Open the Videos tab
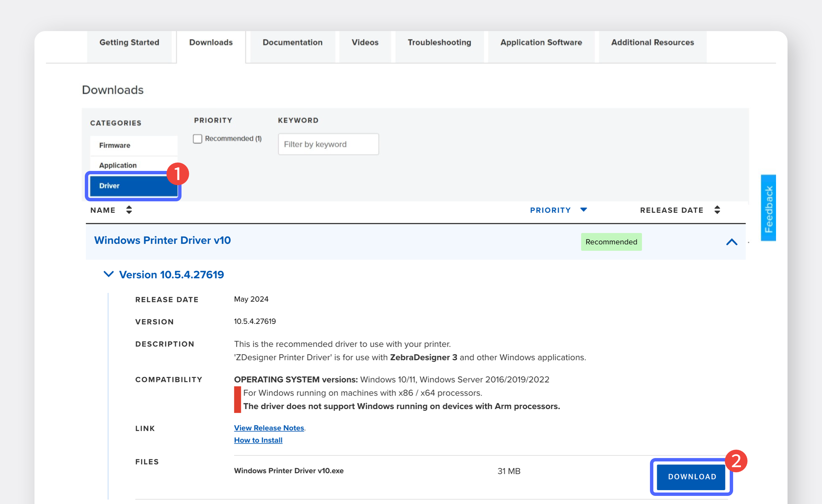 tap(365, 43)
